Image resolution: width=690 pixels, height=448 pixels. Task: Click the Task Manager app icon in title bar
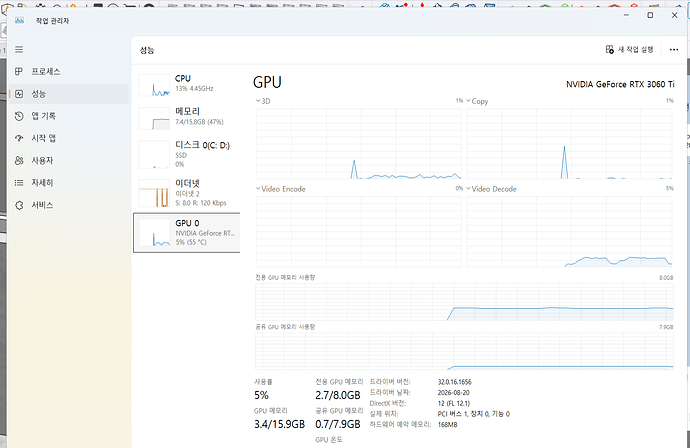19,21
